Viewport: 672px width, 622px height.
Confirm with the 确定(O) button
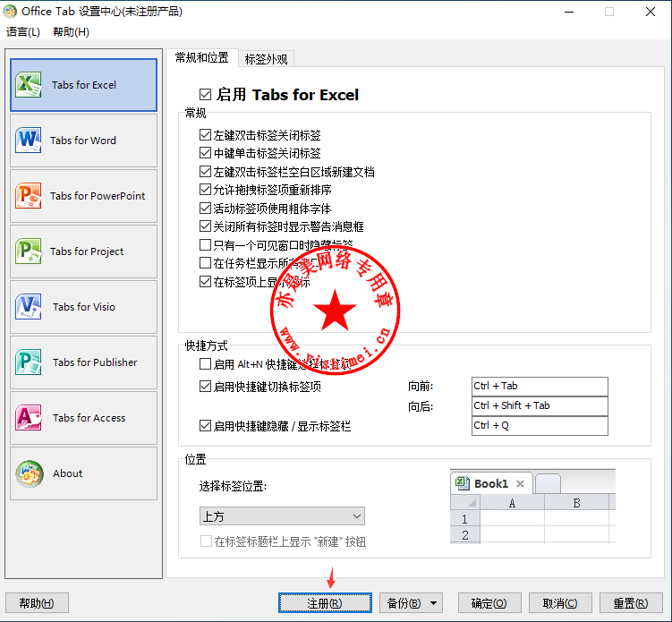pyautogui.click(x=489, y=603)
